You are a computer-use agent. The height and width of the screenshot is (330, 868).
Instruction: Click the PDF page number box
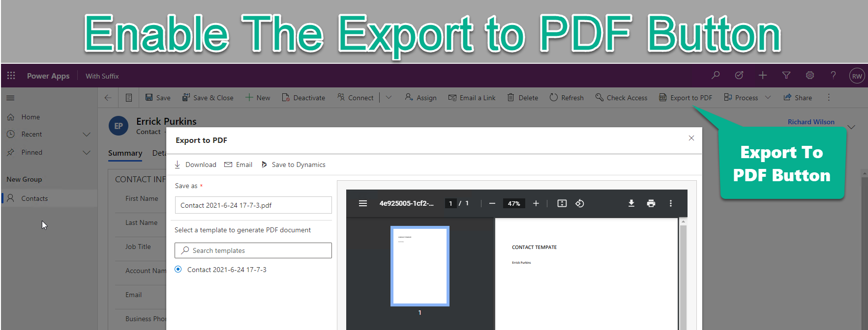450,203
